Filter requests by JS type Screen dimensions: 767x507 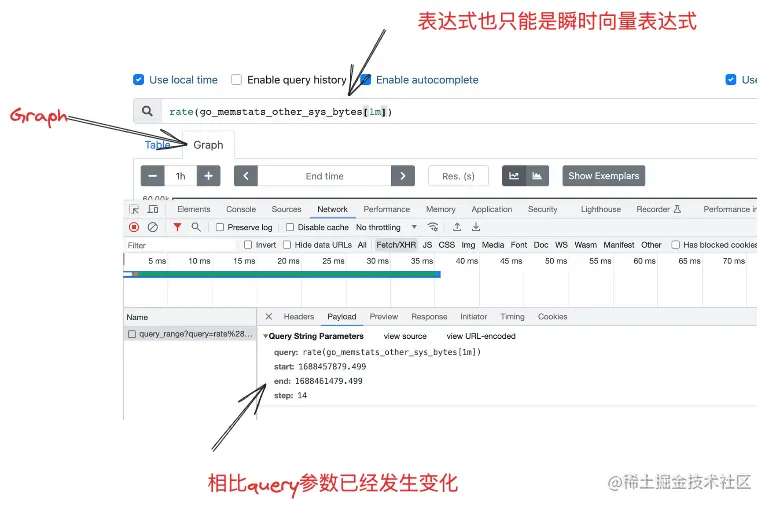[428, 245]
